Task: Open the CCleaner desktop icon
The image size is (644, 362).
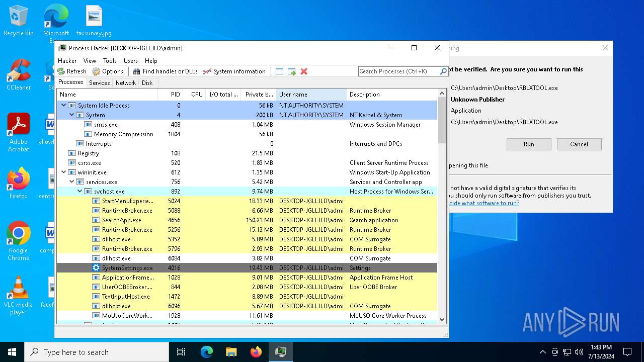Action: coord(19,75)
